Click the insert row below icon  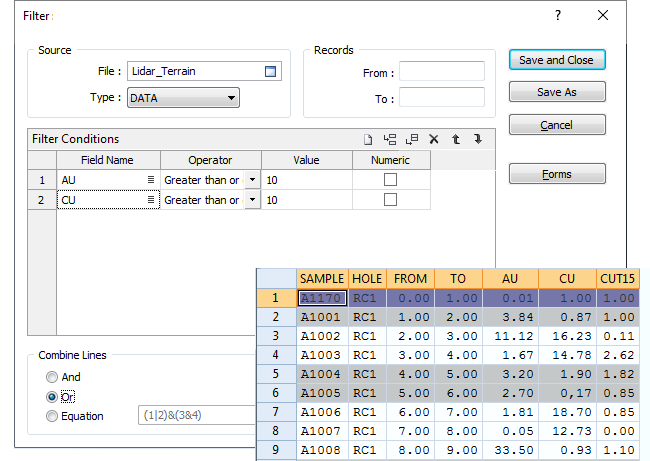click(412, 140)
